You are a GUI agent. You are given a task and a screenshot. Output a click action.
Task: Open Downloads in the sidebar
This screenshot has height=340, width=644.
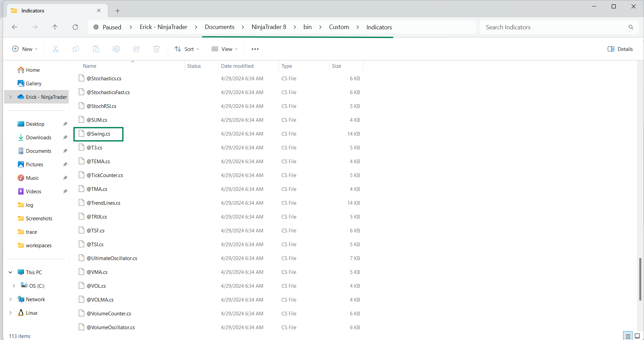tap(38, 137)
